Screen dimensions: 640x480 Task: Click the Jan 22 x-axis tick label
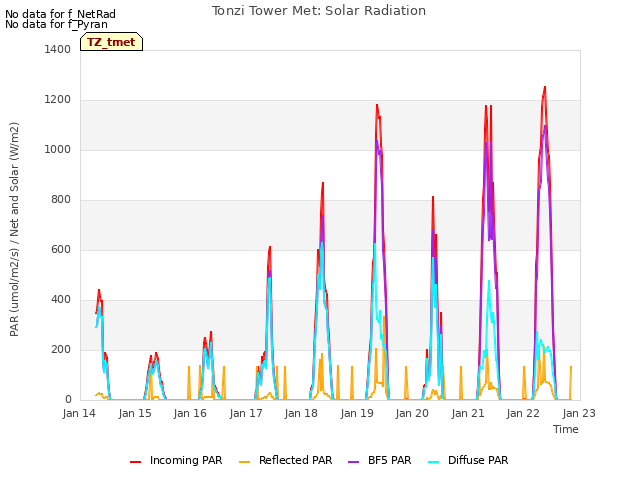(523, 413)
